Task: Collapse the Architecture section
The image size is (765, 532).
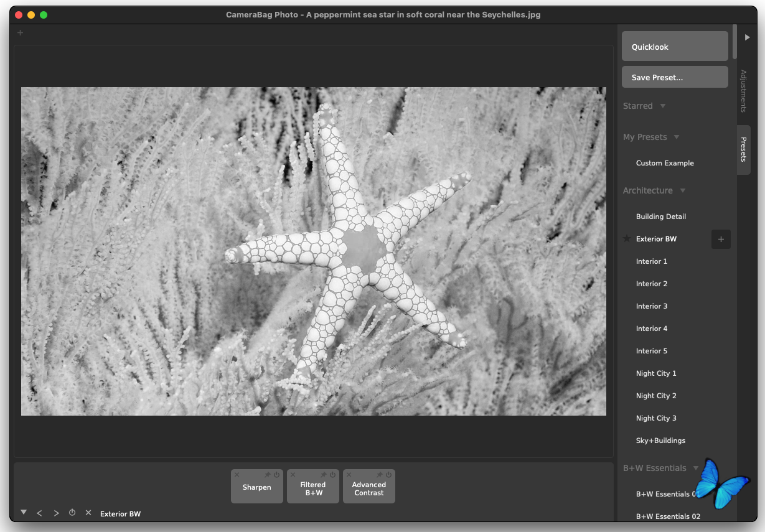Action: pos(683,190)
